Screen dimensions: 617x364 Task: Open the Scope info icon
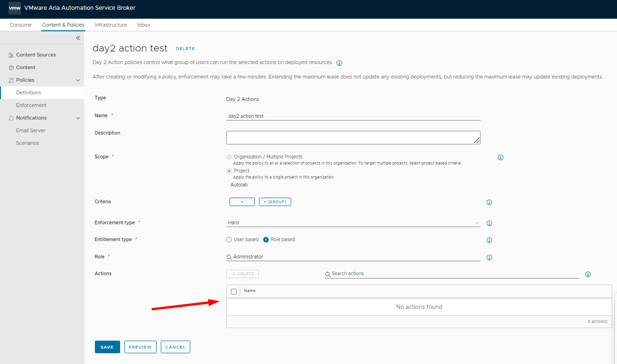[x=501, y=157]
